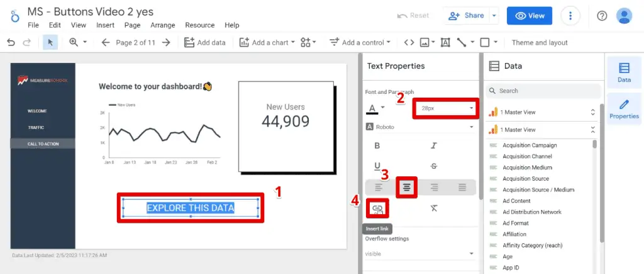Click the Data field list scrollbar
644x274 pixels.
tap(594, 144)
